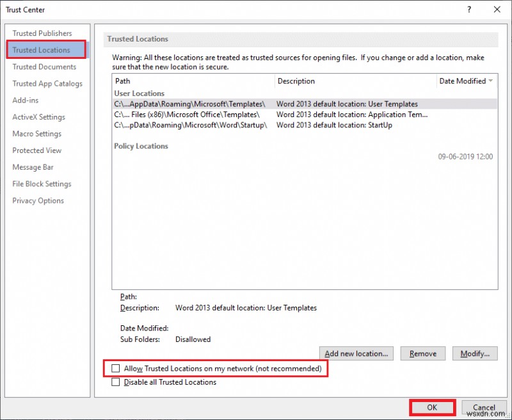Click Add new location button
The height and width of the screenshot is (420, 512).
click(x=356, y=353)
